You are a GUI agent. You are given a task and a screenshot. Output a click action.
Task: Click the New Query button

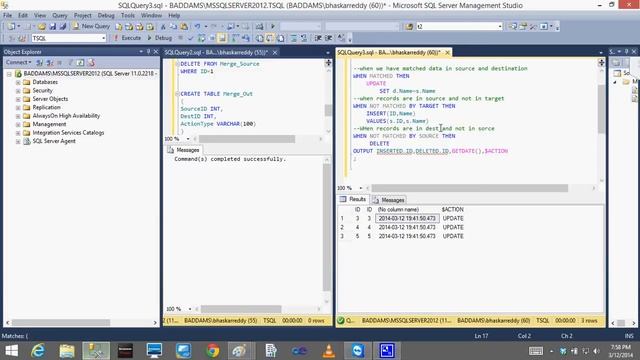coord(91,26)
